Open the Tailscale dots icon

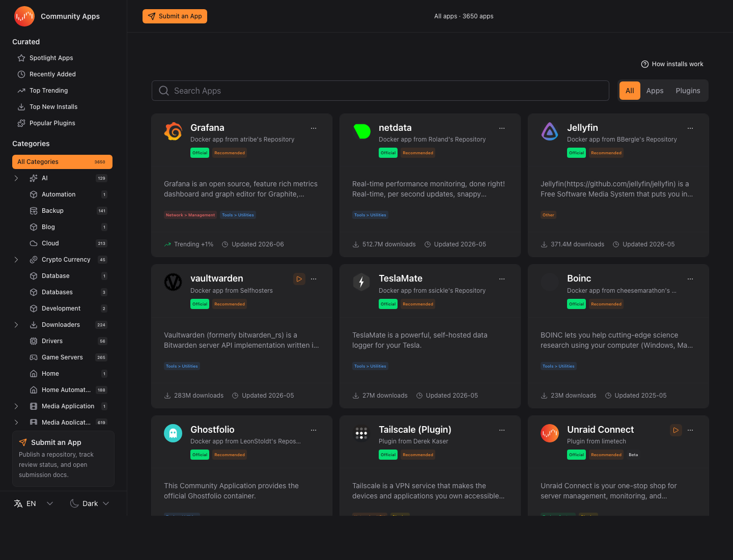[x=361, y=433]
